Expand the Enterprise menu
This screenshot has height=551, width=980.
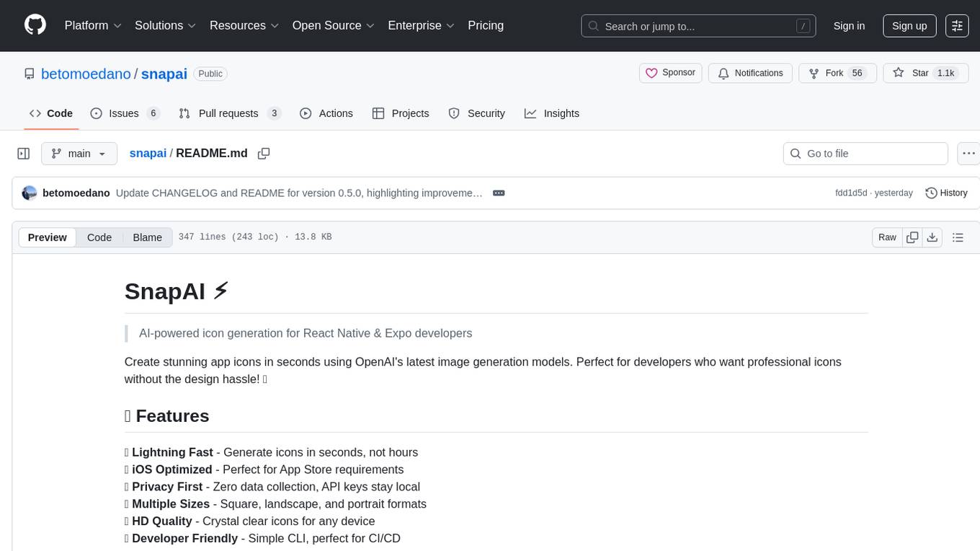(421, 25)
